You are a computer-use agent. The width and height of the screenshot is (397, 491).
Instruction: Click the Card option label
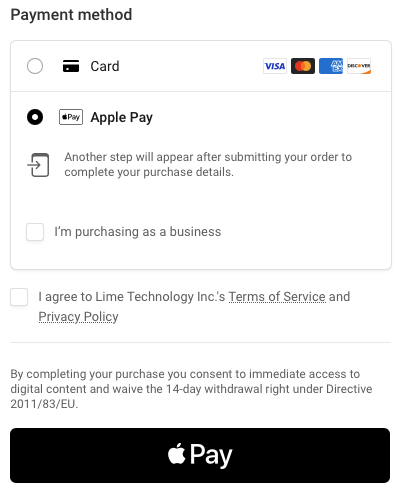click(105, 66)
